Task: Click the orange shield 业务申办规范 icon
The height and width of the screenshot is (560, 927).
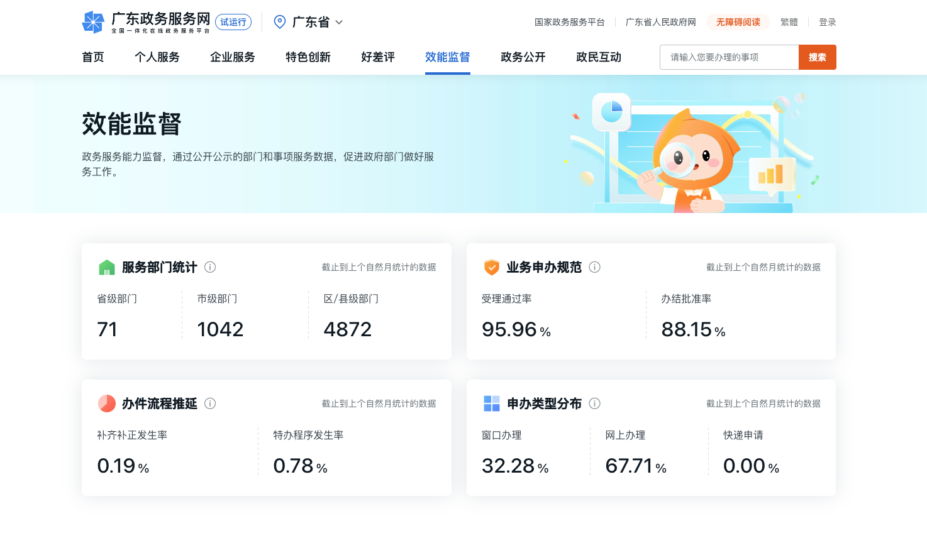Action: [x=491, y=267]
